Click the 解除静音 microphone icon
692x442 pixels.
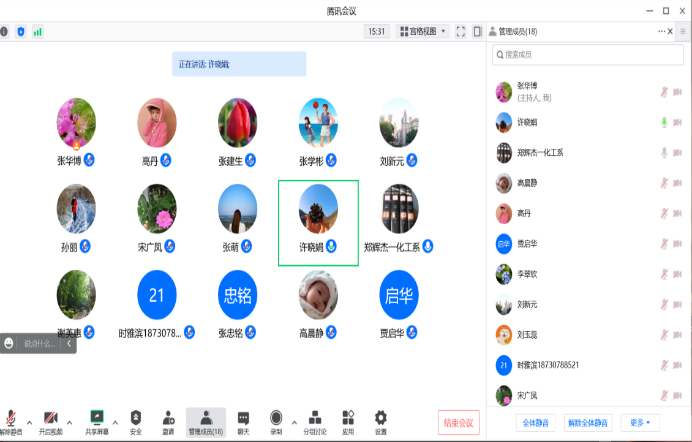(x=11, y=418)
